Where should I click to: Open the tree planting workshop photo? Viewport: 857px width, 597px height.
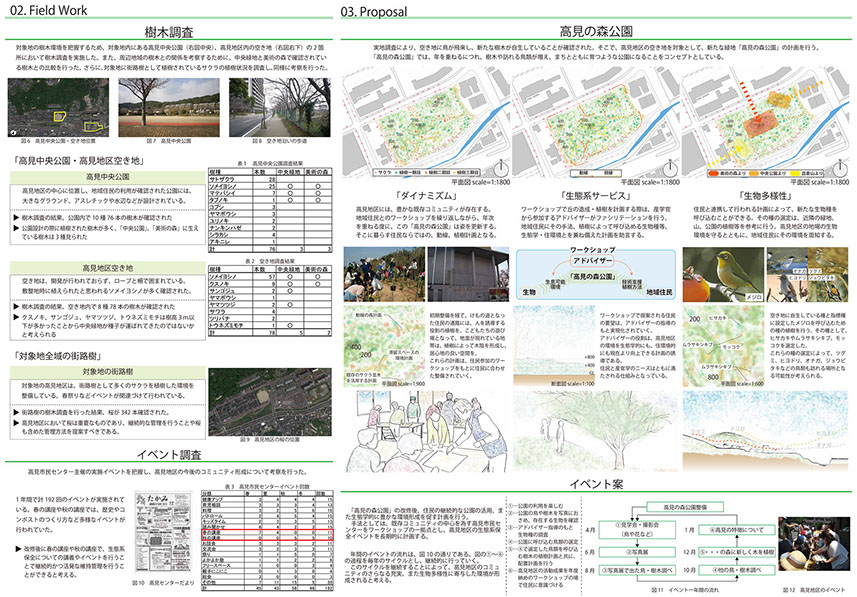(x=384, y=274)
